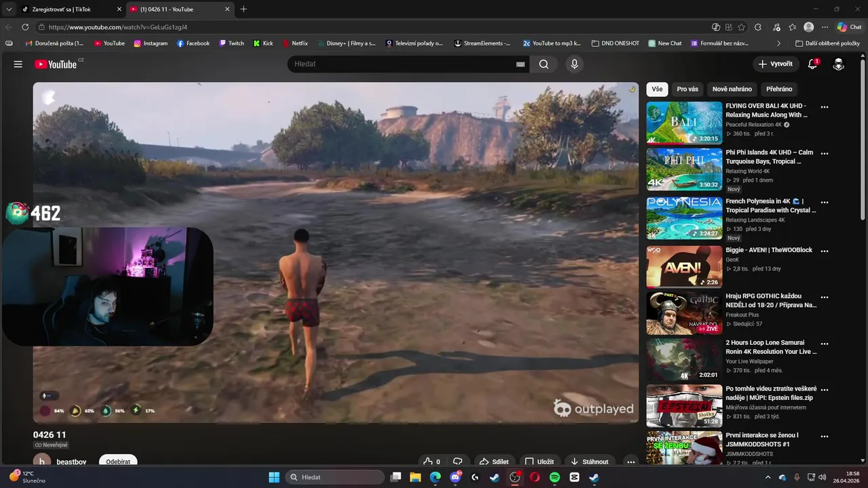Image resolution: width=868 pixels, height=488 pixels.
Task: Open Instagram bookmark
Action: [x=151, y=43]
